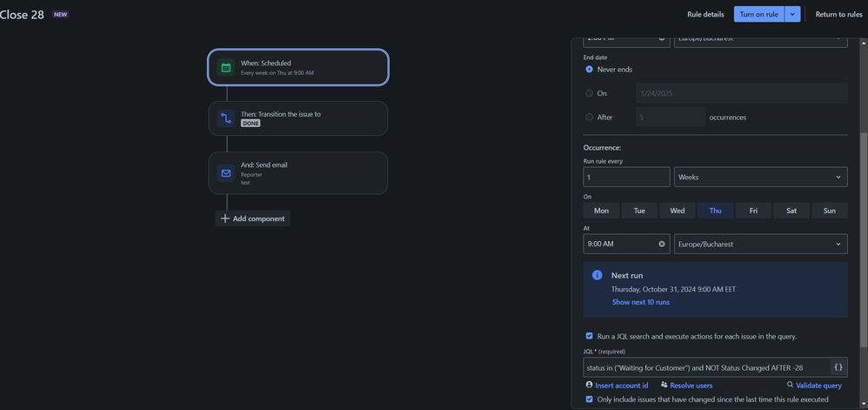Toggle Thursday in occurrence days
Viewport: 868px width, 410px height.
click(715, 211)
